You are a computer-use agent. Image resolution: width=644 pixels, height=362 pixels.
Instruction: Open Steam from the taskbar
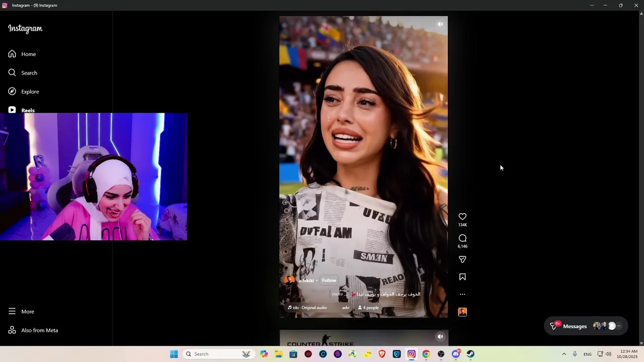pos(470,354)
